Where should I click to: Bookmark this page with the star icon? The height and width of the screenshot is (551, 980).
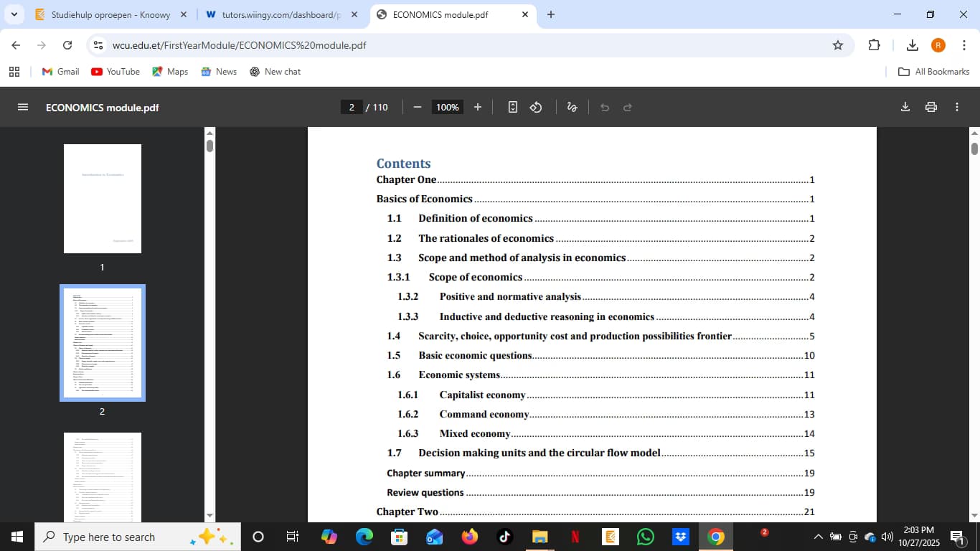[x=838, y=44]
